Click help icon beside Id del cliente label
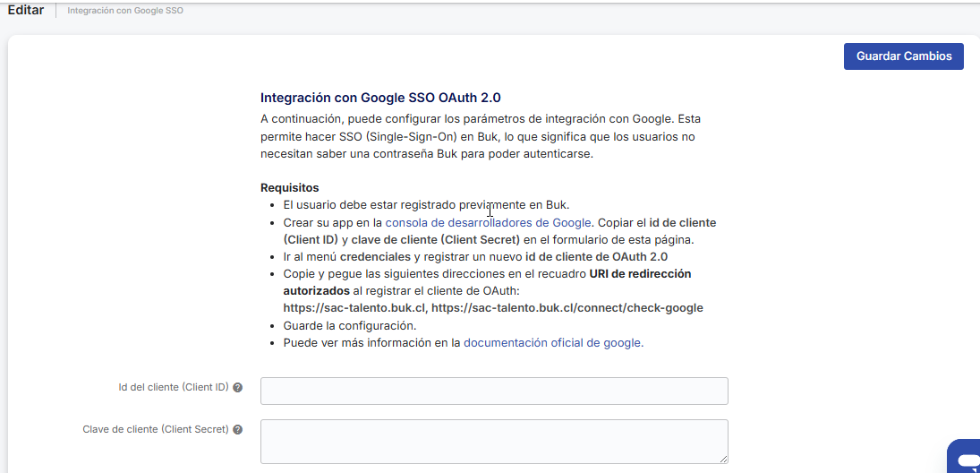The width and height of the screenshot is (980, 473). point(237,388)
